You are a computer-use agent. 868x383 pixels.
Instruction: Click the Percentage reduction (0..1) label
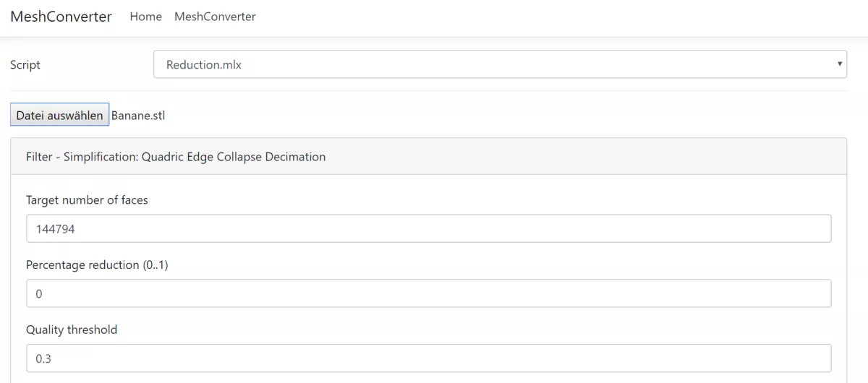tap(97, 265)
